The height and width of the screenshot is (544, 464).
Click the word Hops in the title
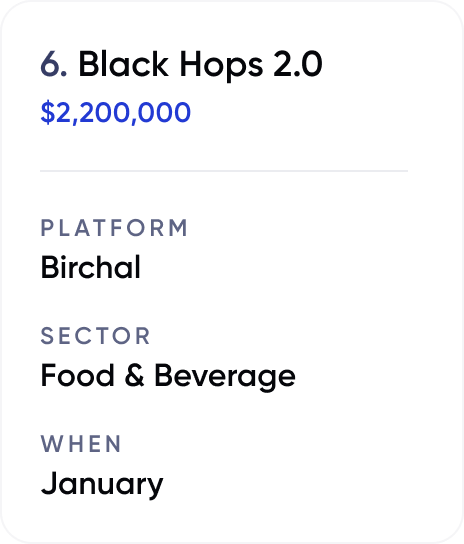(221, 66)
